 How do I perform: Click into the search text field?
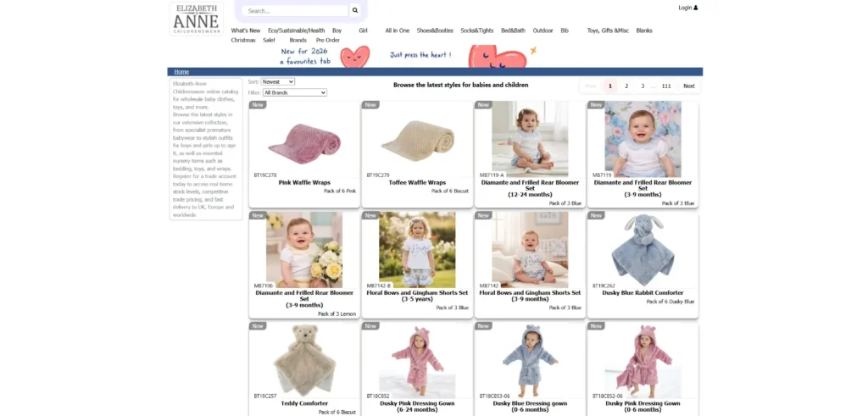(295, 11)
